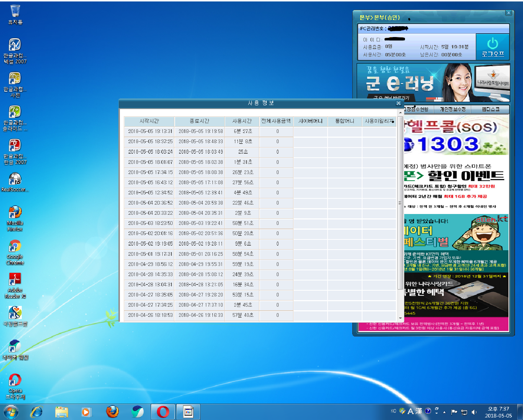Click the KO input language indicator
Image resolution: width=523 pixels, height=420 pixels.
pos(393,411)
